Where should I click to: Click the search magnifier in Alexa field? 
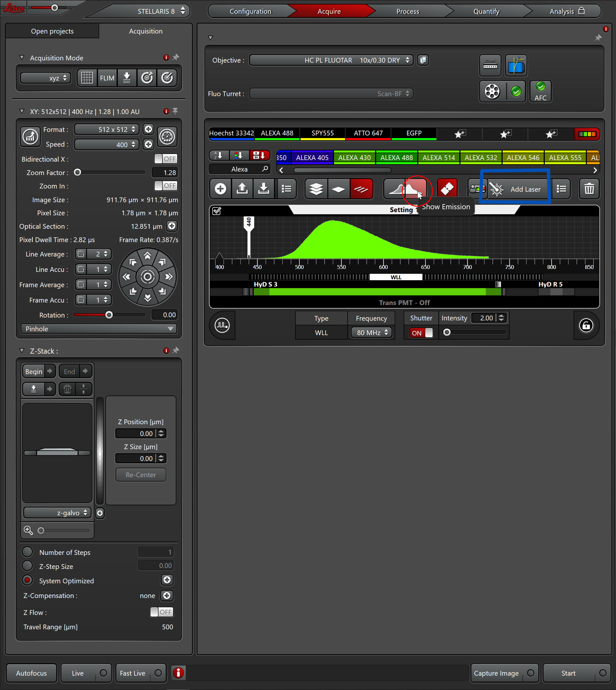coord(265,169)
